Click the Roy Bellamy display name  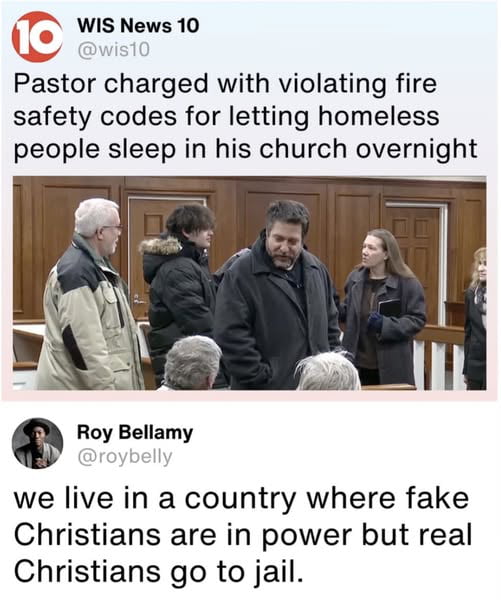(135, 433)
